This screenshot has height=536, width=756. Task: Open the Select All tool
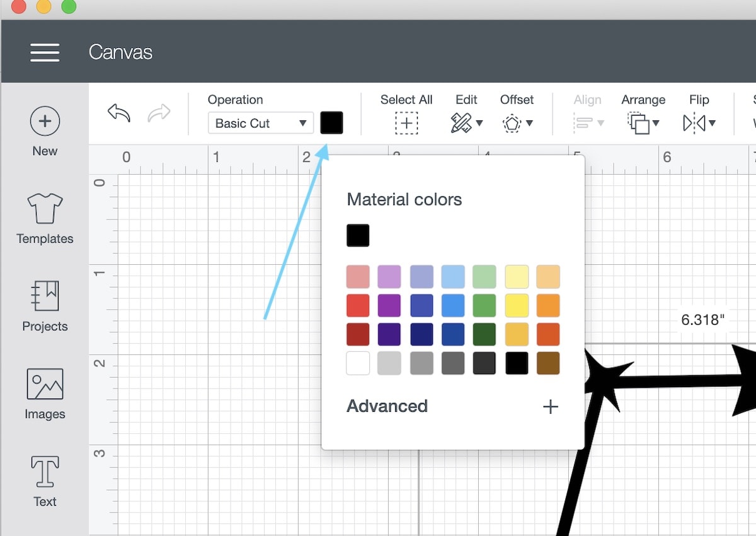[x=406, y=123]
